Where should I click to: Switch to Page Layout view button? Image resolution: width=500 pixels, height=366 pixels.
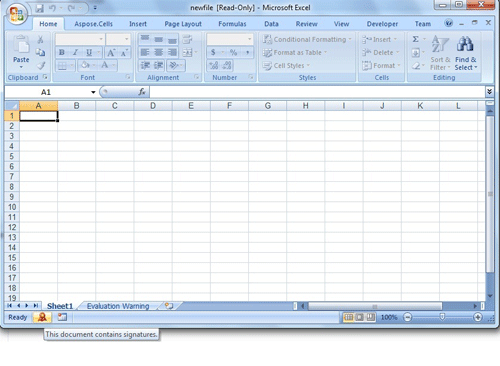359,317
